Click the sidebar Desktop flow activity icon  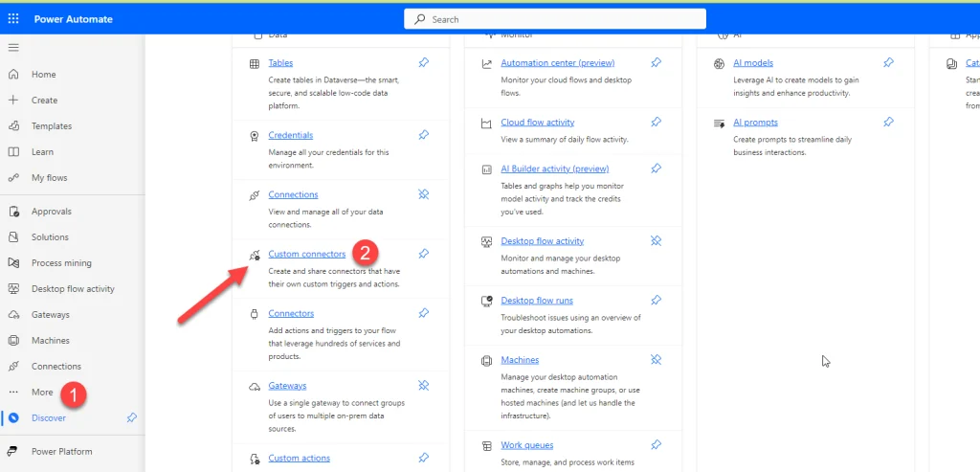[13, 289]
